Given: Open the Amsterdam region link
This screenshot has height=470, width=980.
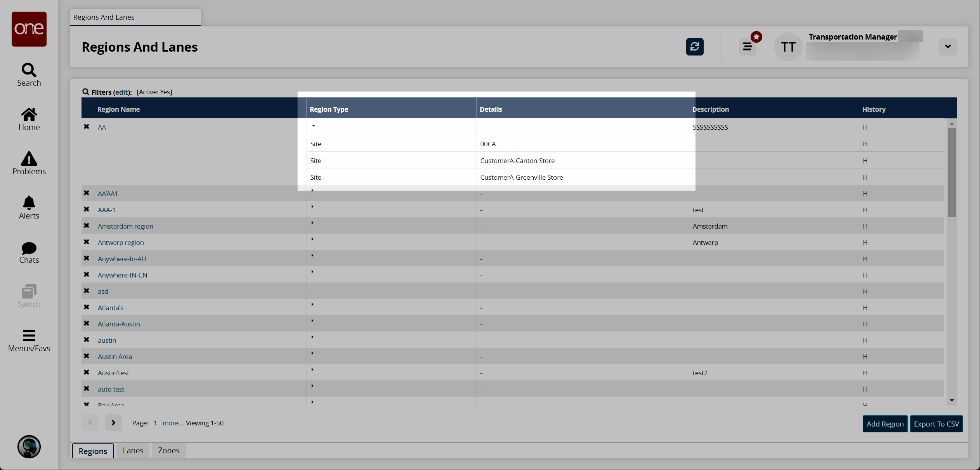Looking at the screenshot, I should (x=125, y=226).
